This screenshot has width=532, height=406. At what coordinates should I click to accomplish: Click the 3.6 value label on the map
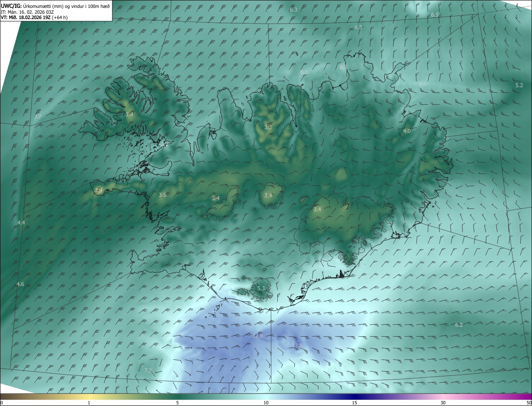click(163, 195)
